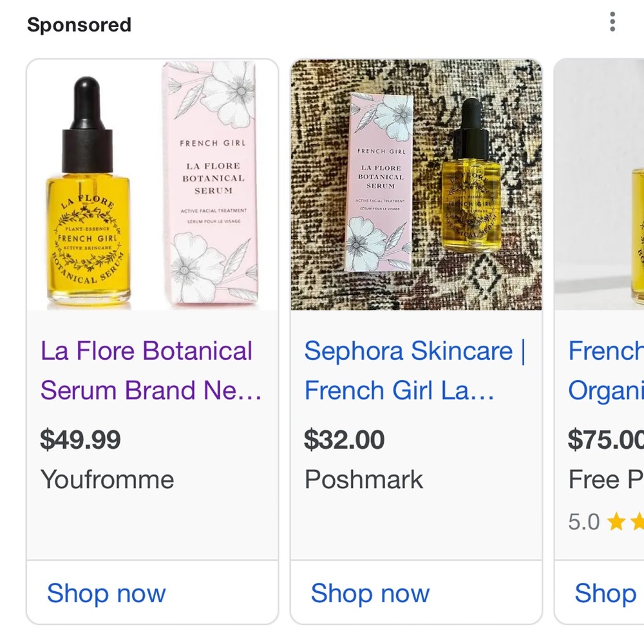Image resolution: width=644 pixels, height=644 pixels.
Task: Click the $32.00 price
Action: [x=344, y=440]
